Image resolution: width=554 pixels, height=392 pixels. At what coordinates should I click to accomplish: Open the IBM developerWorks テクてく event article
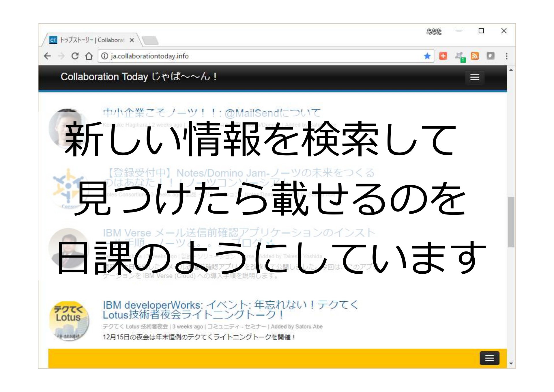(x=230, y=310)
